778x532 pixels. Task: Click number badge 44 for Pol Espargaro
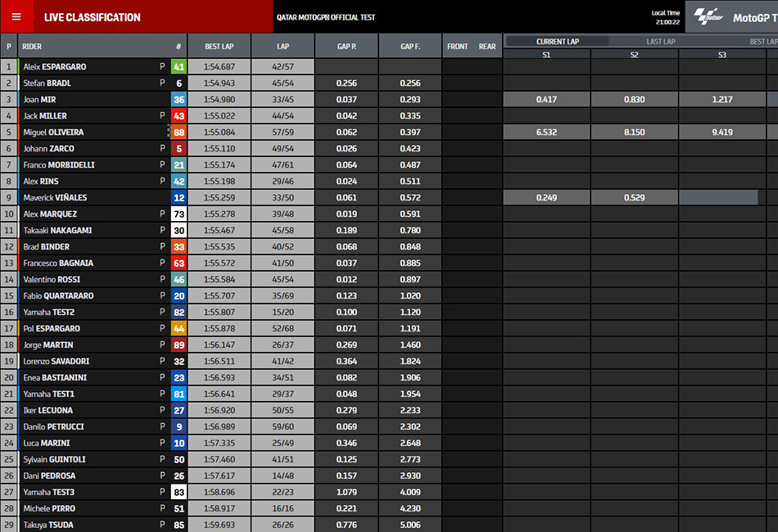coord(179,328)
